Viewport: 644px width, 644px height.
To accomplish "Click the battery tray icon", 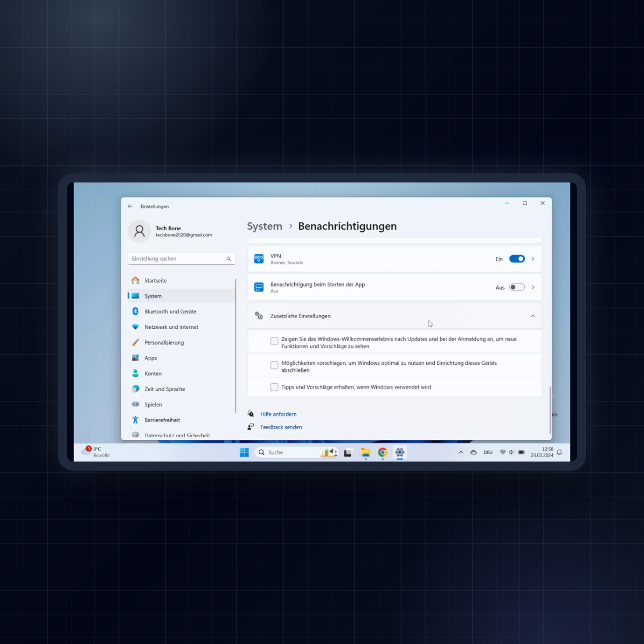I will pyautogui.click(x=522, y=452).
